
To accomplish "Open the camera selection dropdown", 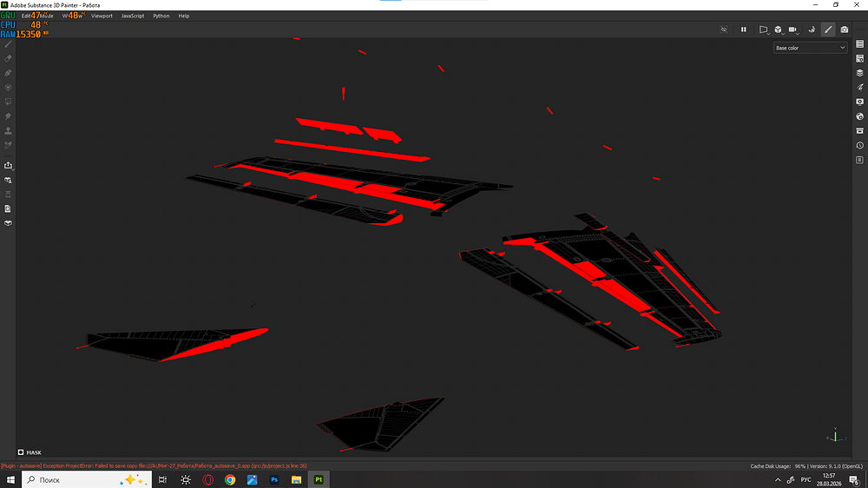I will click(x=793, y=30).
